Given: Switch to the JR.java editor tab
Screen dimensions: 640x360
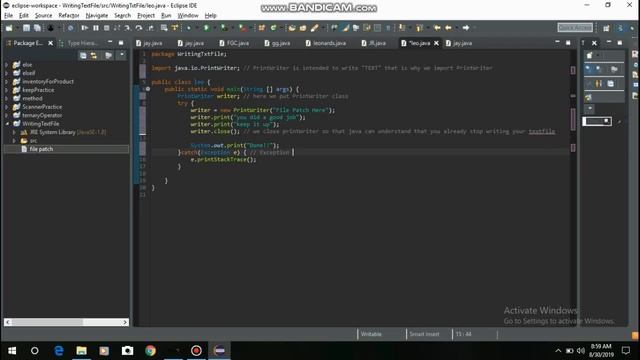Looking at the screenshot, I should click(374, 43).
